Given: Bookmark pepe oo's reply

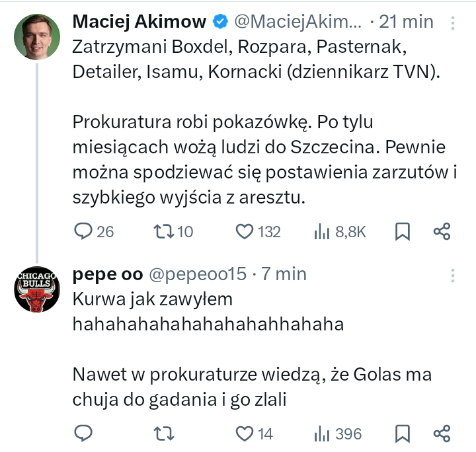Looking at the screenshot, I should [402, 433].
